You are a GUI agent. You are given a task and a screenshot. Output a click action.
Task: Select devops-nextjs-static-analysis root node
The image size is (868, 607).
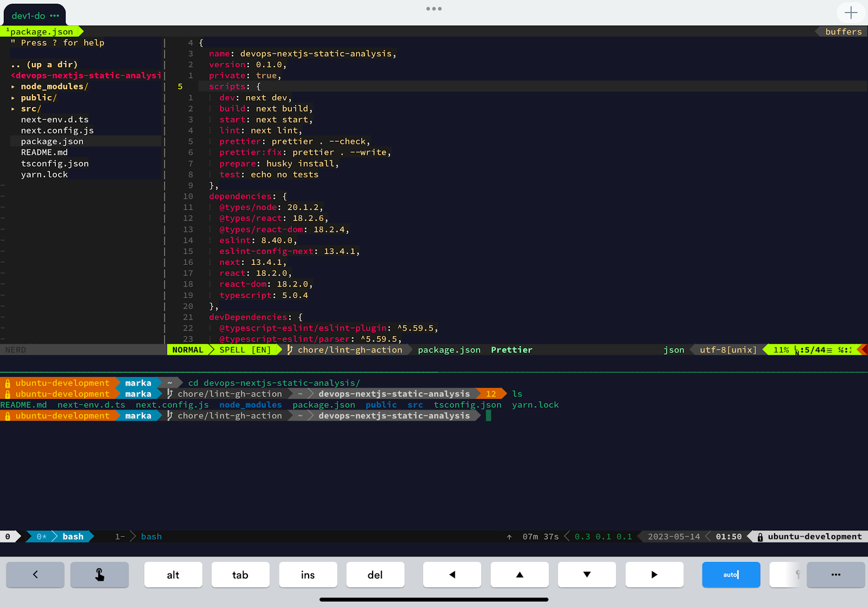pos(86,75)
